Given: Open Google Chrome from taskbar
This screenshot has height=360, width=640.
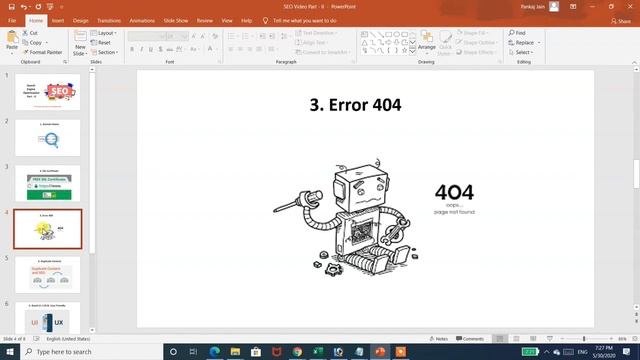Looking at the screenshot, I should coord(297,352).
